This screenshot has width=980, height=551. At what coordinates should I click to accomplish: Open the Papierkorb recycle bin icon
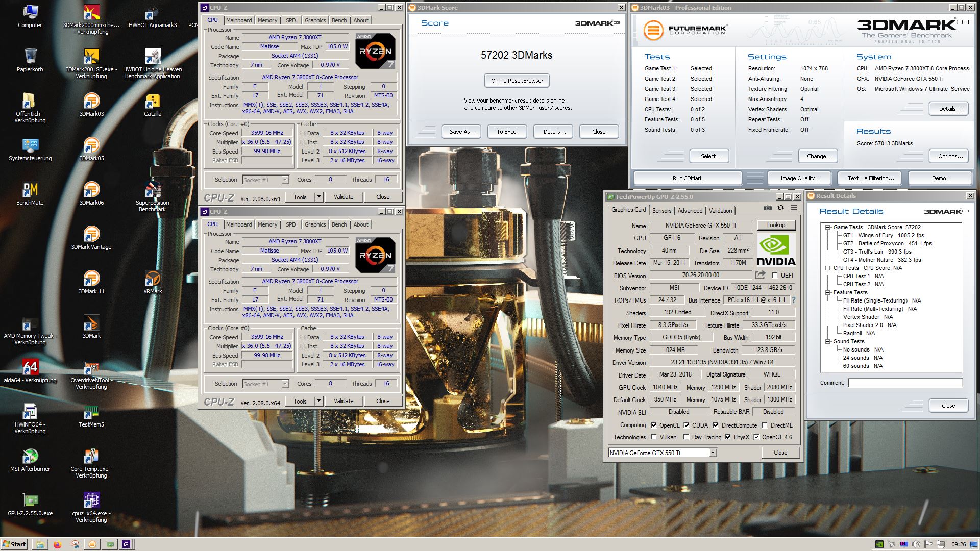coord(30,60)
